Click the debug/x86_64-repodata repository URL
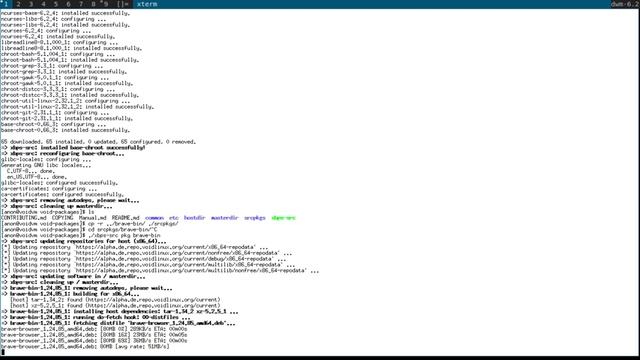This screenshot has height=360, width=640. (x=175, y=259)
